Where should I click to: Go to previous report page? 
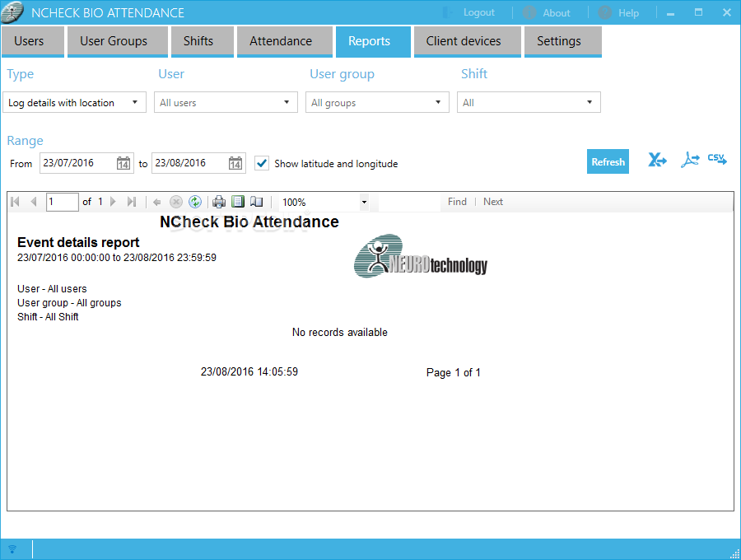(34, 202)
